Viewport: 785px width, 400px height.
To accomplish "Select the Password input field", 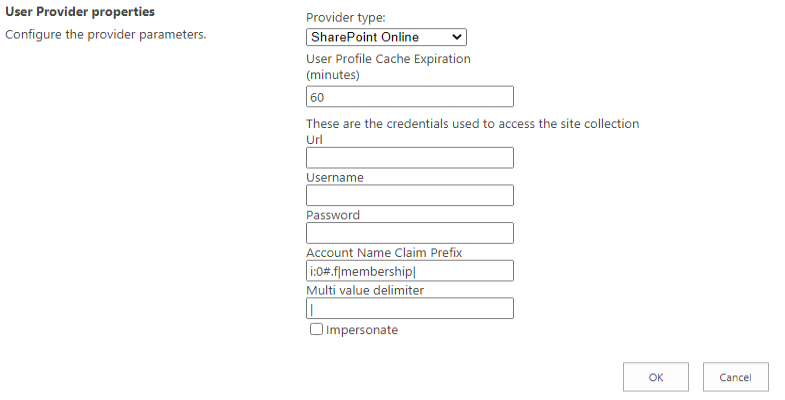I will click(x=409, y=233).
